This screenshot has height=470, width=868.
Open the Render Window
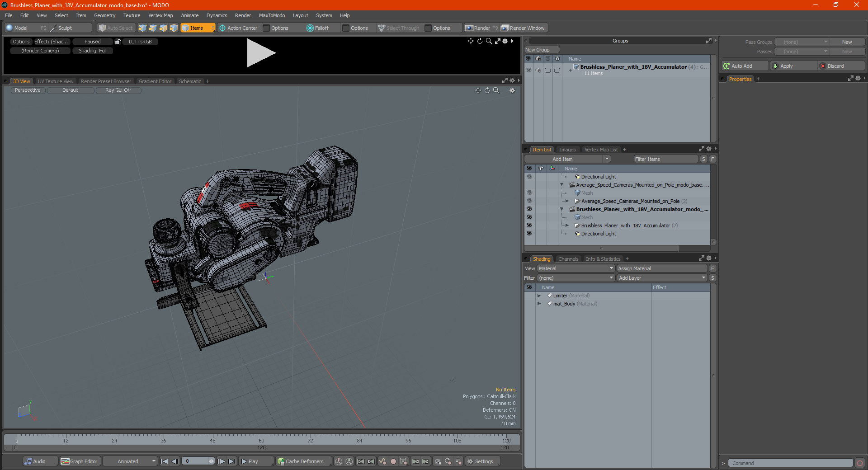[x=524, y=28]
